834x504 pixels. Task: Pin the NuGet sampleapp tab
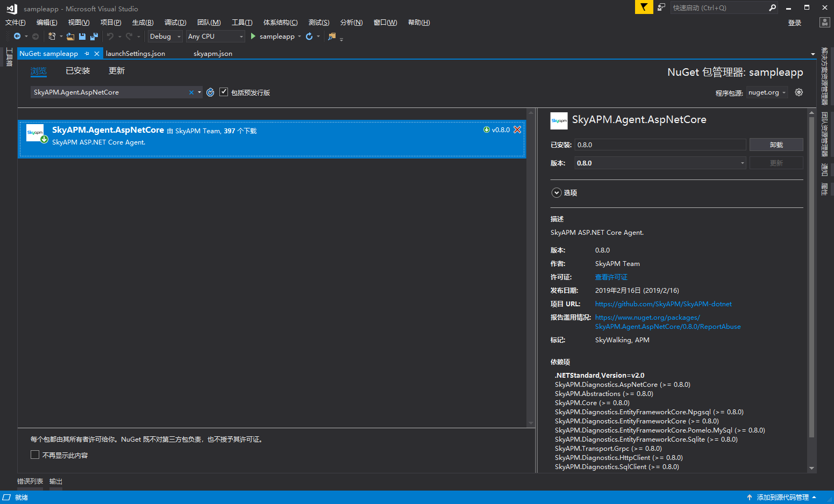pos(87,53)
